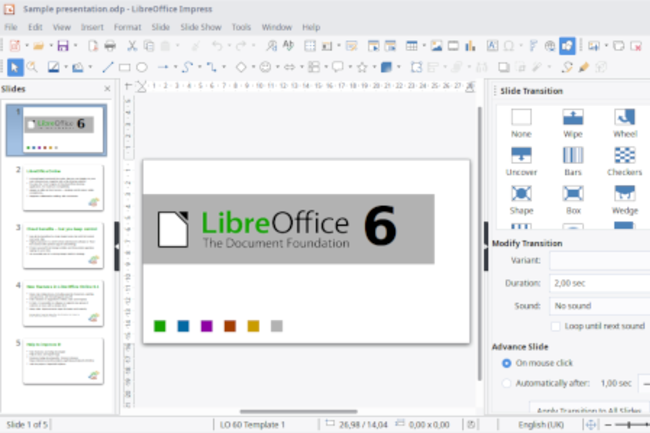Pick the Rectangle drawing tool

[x=124, y=67]
